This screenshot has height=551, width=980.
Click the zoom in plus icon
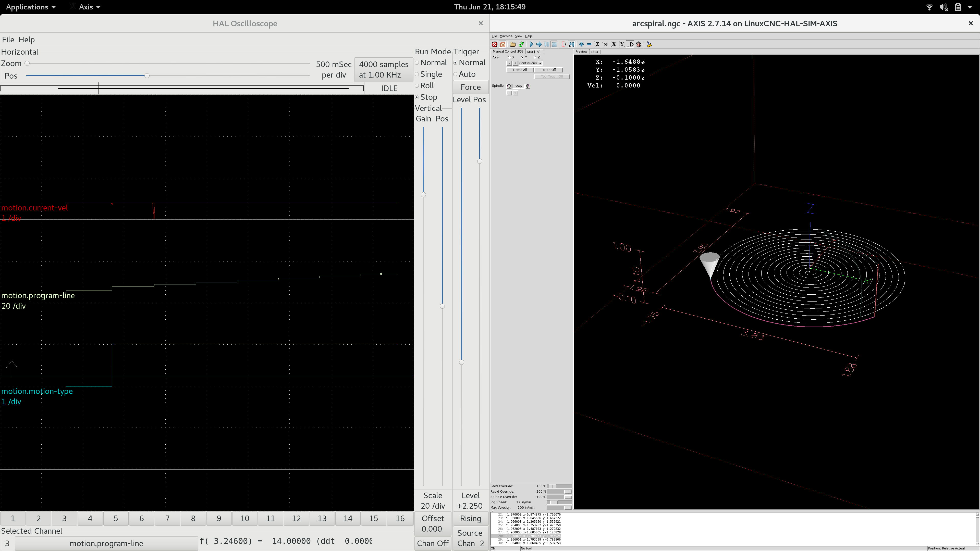[581, 44]
